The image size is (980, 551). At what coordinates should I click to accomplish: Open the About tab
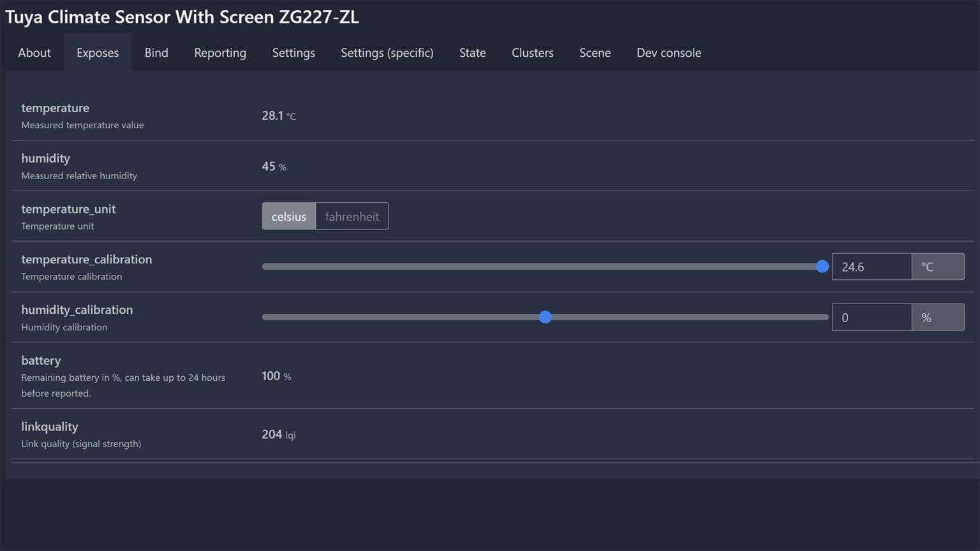pos(34,53)
